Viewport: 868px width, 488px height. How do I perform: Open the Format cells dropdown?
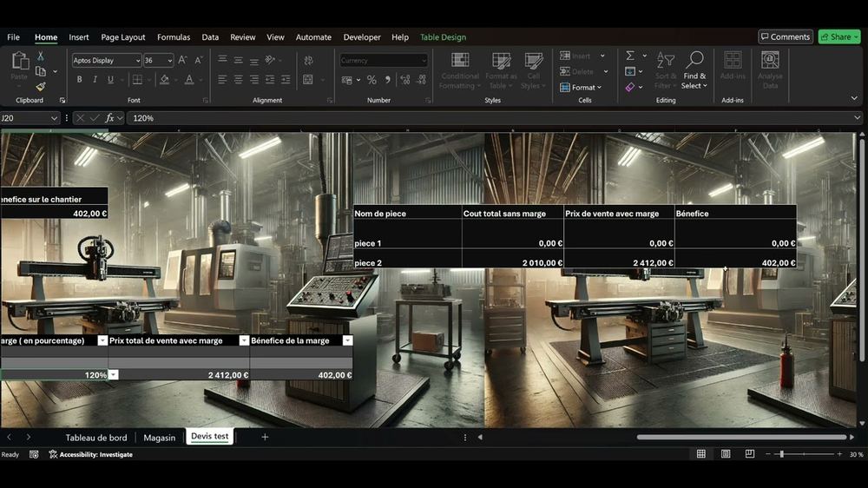coord(582,88)
